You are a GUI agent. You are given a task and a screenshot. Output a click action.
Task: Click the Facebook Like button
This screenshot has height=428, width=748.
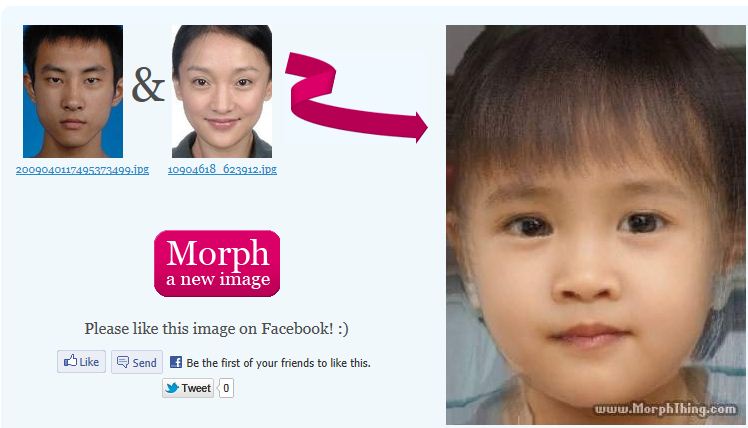82,361
